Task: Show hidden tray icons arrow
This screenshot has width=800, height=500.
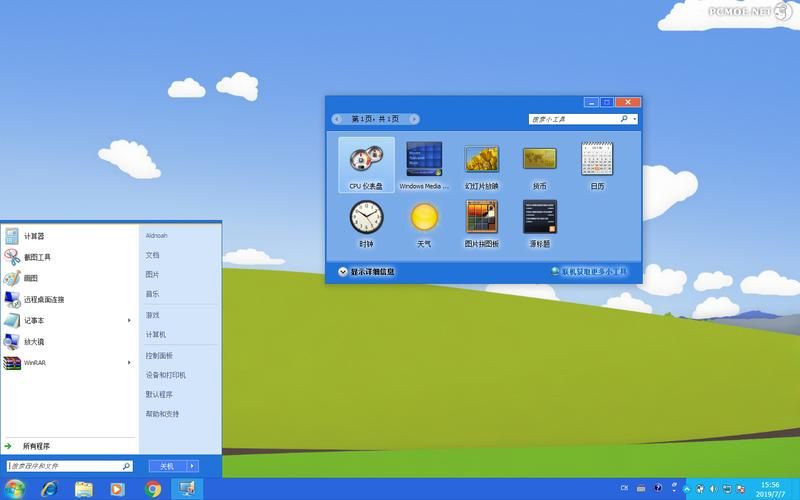Action: tap(687, 489)
